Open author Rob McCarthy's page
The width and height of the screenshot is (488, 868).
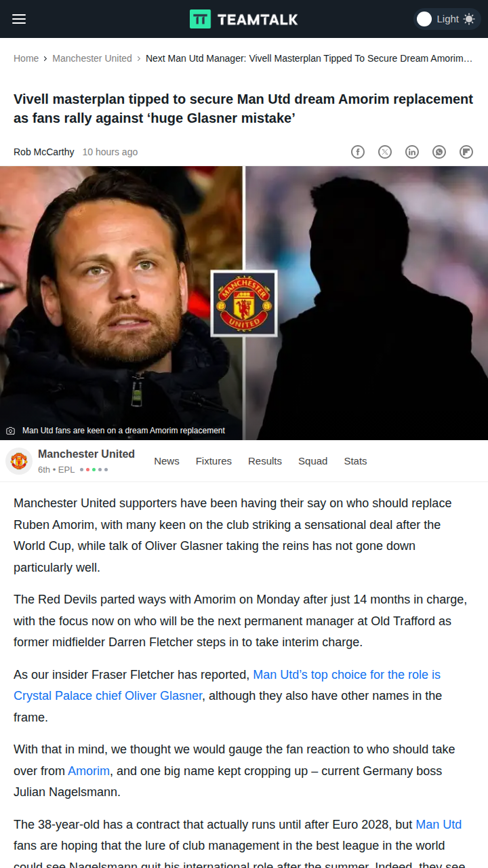[x=44, y=152]
